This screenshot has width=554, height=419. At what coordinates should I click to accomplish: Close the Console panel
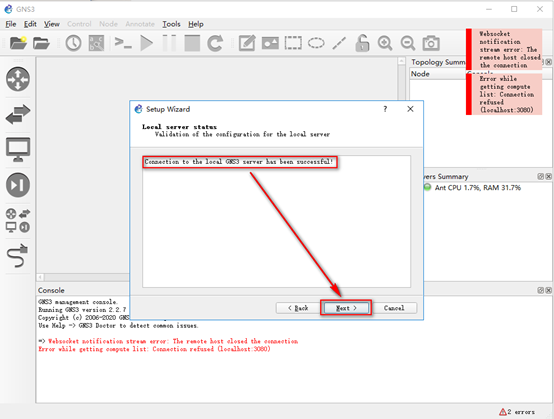point(548,290)
